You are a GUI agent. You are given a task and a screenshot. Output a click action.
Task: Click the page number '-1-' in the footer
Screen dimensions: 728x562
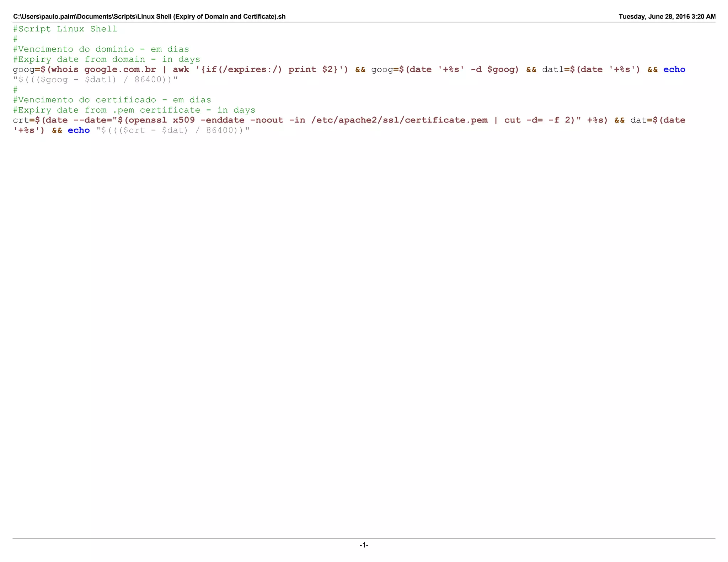pyautogui.click(x=364, y=545)
